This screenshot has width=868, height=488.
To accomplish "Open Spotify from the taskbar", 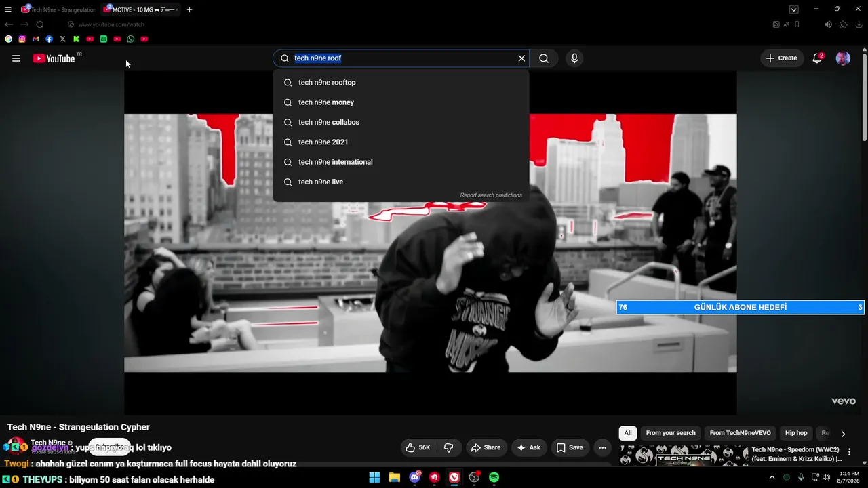I will tap(494, 478).
